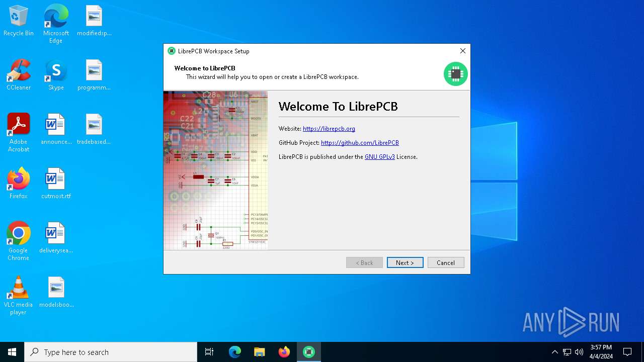The image size is (644, 362).
Task: Open Task View from the taskbar
Action: [209, 352]
